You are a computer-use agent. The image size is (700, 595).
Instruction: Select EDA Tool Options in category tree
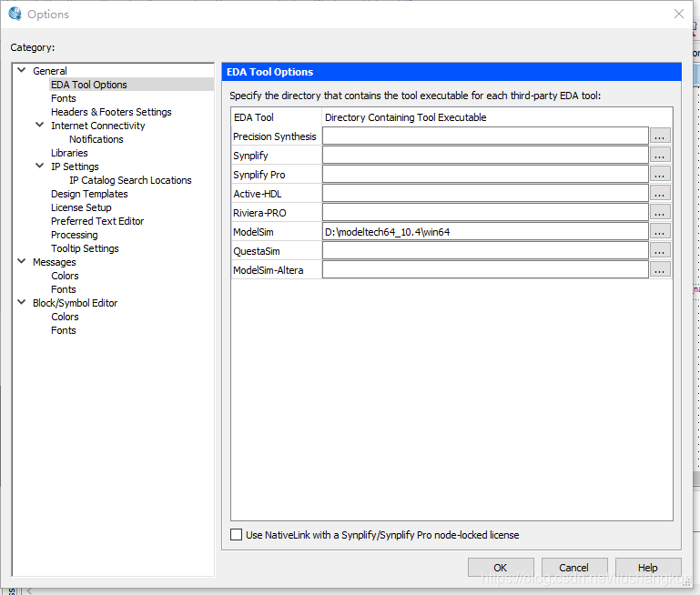[89, 85]
